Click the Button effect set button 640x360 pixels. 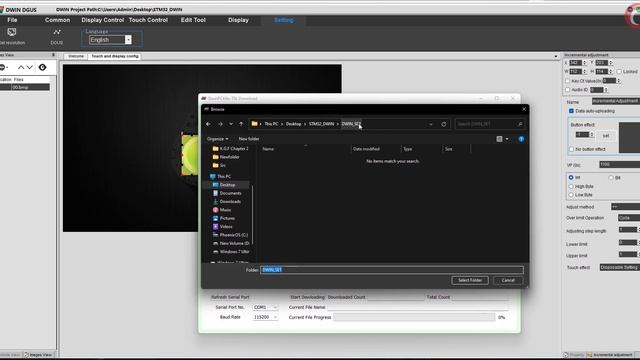[606, 136]
